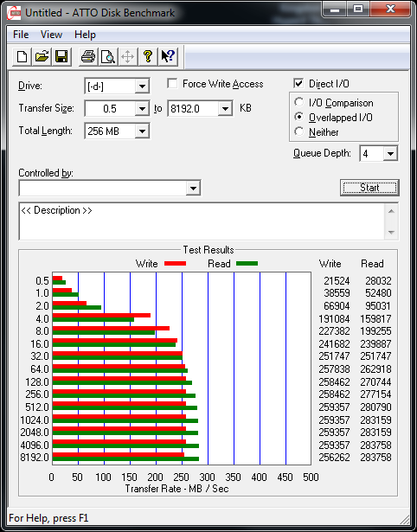Print results using the printer icon
The width and height of the screenshot is (417, 532).
click(x=88, y=56)
